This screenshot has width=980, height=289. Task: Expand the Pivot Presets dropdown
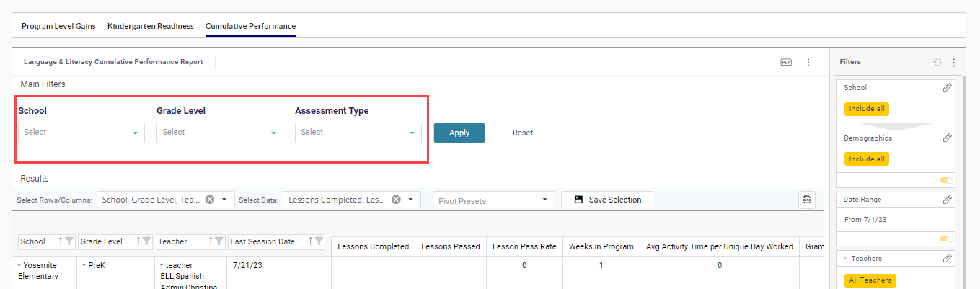click(x=494, y=200)
